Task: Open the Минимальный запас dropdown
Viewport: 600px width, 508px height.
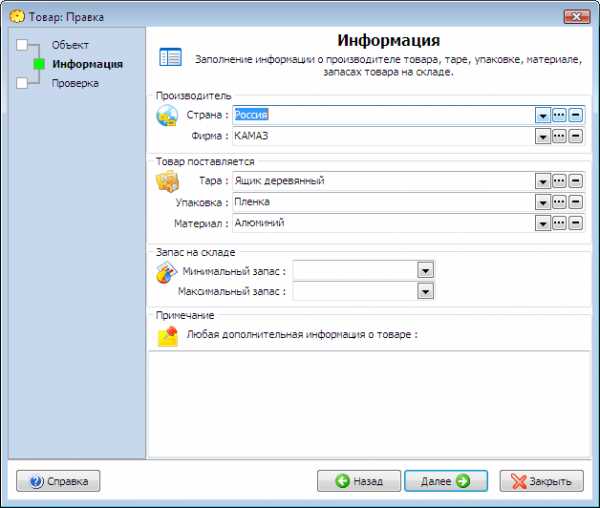Action: (425, 270)
